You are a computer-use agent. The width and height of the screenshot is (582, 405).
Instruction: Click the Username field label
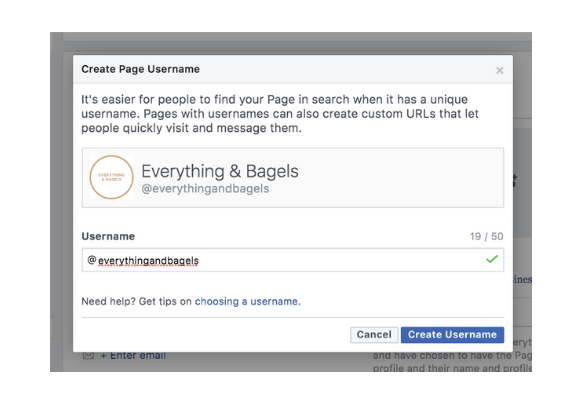coord(108,236)
